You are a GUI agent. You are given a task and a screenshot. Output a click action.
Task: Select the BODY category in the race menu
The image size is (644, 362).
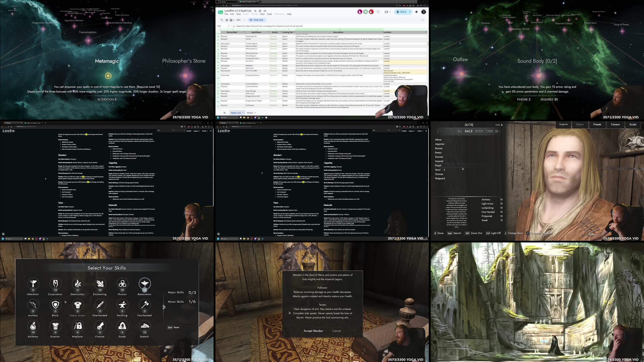pyautogui.click(x=479, y=131)
